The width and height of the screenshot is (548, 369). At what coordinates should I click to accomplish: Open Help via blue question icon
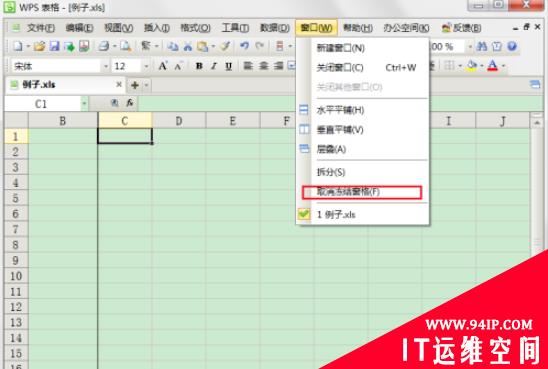pos(512,46)
